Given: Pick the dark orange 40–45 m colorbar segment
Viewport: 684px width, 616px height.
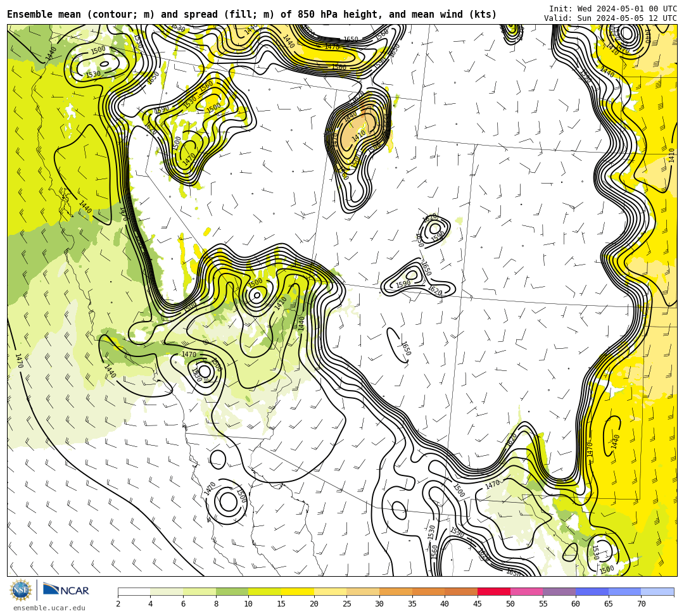Looking at the screenshot, I should point(461,591).
